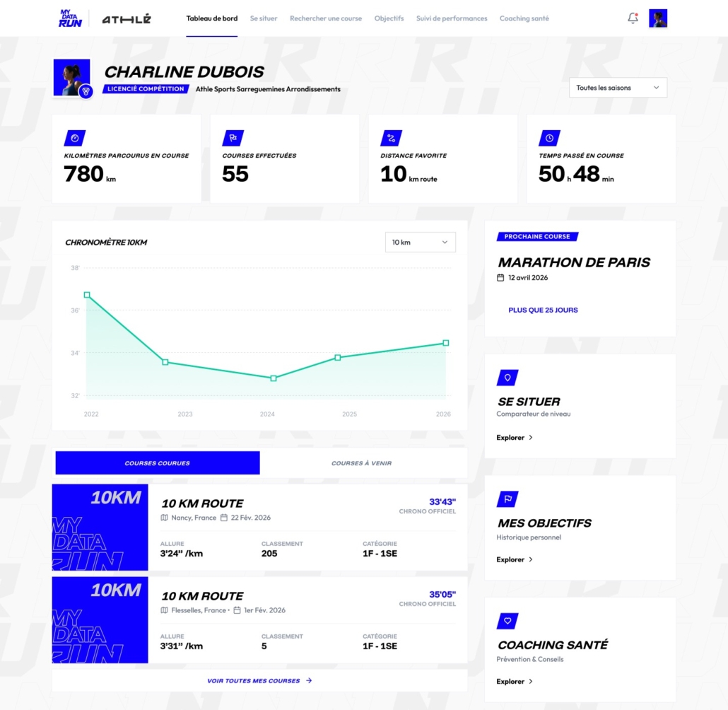Open the Suivi de performances menu item
The image size is (728, 710).
(x=452, y=18)
